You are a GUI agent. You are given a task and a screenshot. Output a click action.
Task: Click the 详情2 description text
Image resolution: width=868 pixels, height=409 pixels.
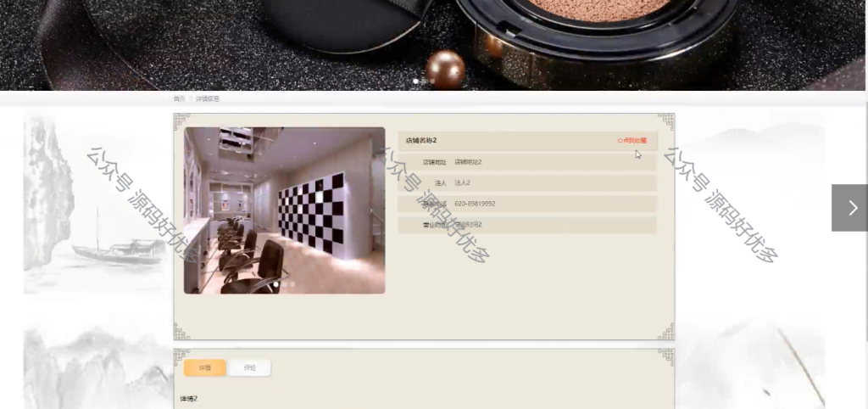pos(189,399)
